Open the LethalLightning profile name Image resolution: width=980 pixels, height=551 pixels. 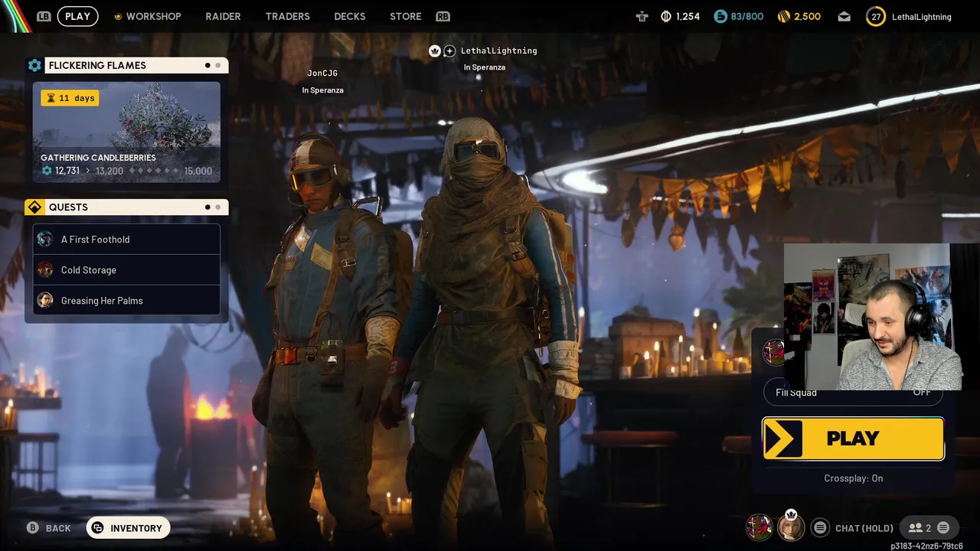pos(922,17)
